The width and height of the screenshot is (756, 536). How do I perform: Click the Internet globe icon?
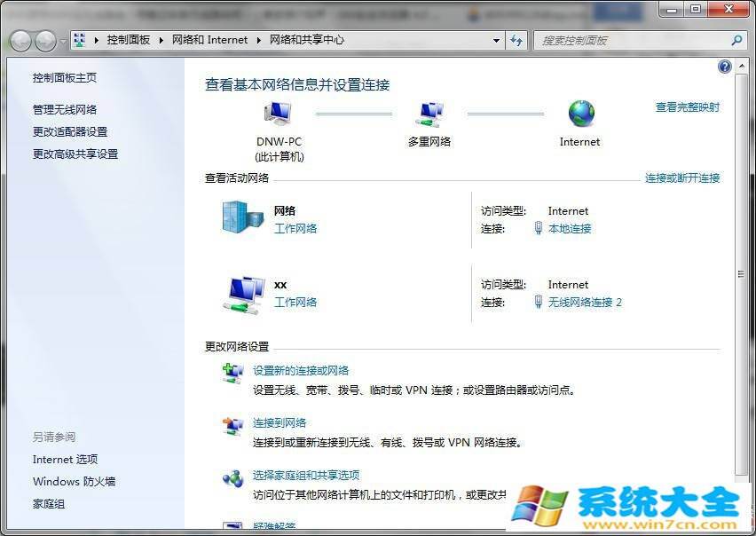point(581,114)
